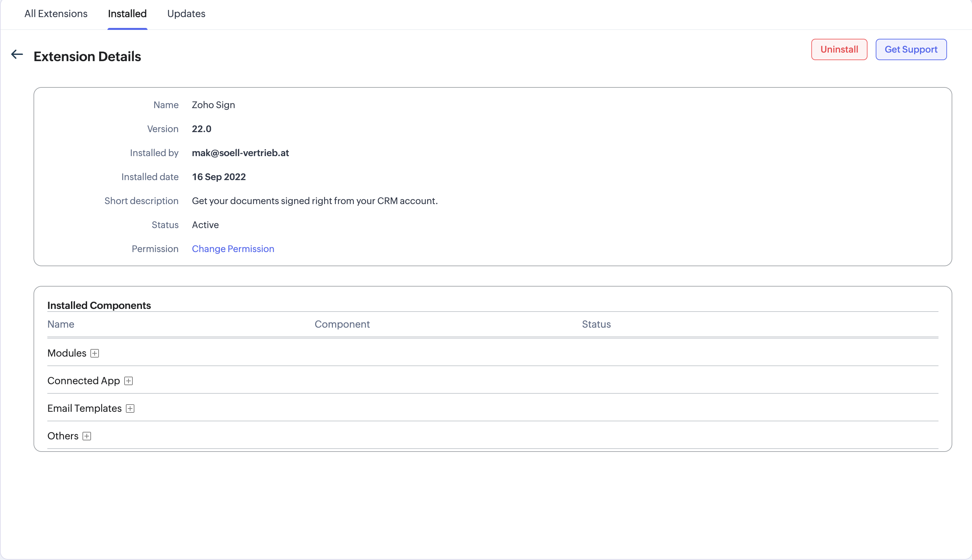The height and width of the screenshot is (560, 972).
Task: Click the installed date 16 Sep 2022
Action: (x=219, y=177)
